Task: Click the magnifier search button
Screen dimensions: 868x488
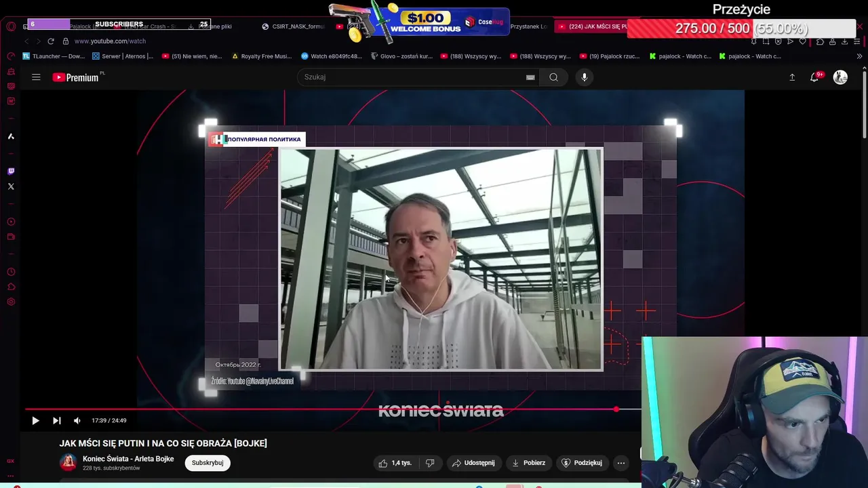Action: pos(553,77)
